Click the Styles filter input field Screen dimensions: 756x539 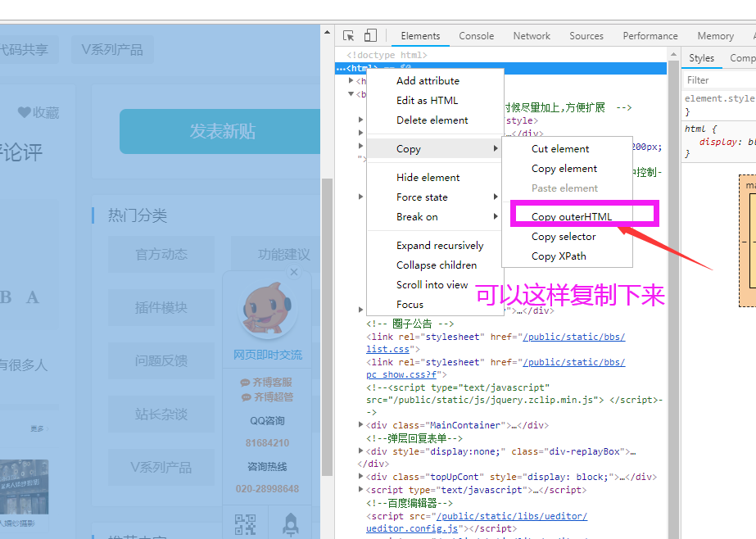[x=718, y=80]
